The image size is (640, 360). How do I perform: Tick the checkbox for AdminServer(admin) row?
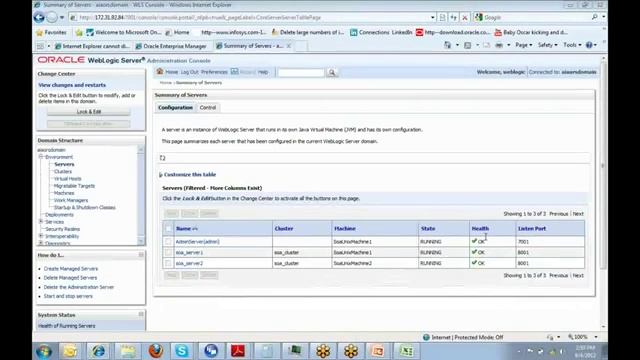[x=168, y=242]
